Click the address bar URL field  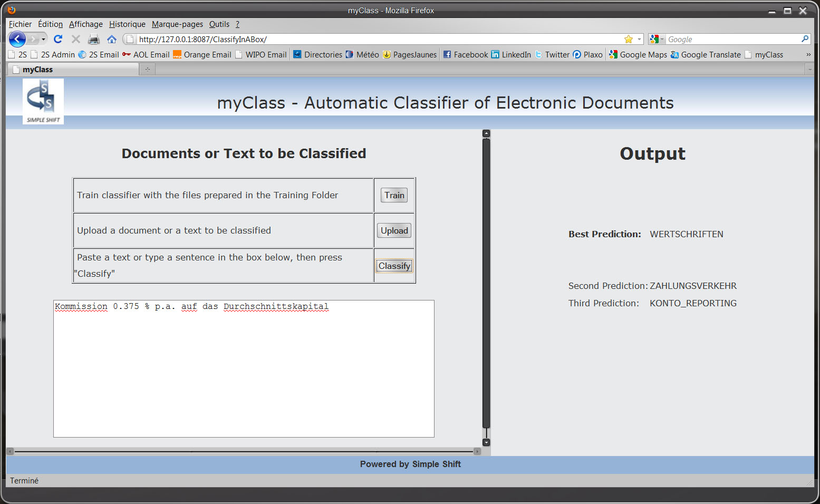[x=380, y=40]
